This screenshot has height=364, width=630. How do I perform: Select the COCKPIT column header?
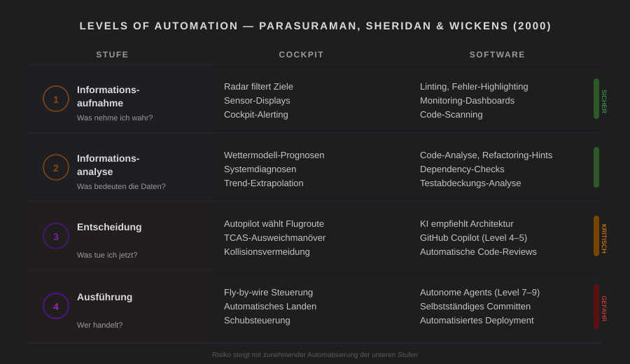pyautogui.click(x=301, y=55)
